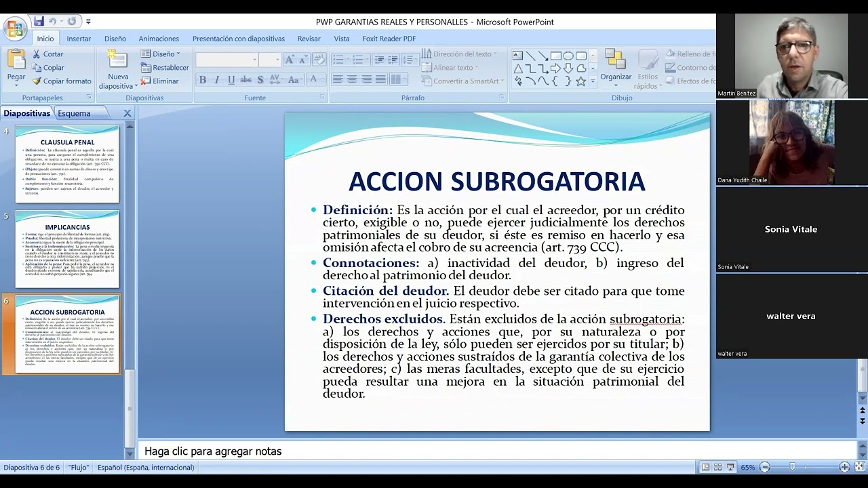
Task: Apply a numbered list
Action: [360, 60]
